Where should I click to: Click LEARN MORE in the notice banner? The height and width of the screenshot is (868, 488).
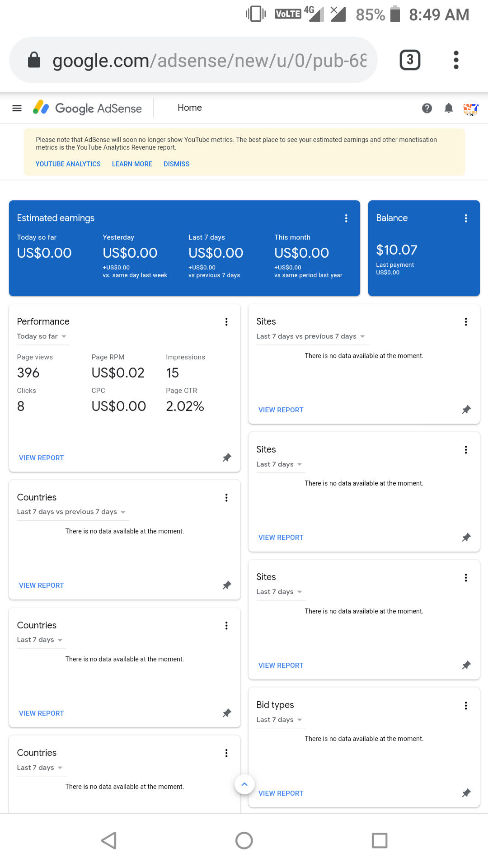(132, 164)
